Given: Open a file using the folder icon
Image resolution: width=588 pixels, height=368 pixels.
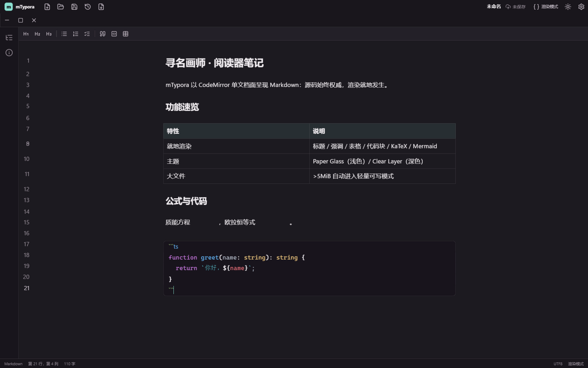Looking at the screenshot, I should tap(60, 7).
